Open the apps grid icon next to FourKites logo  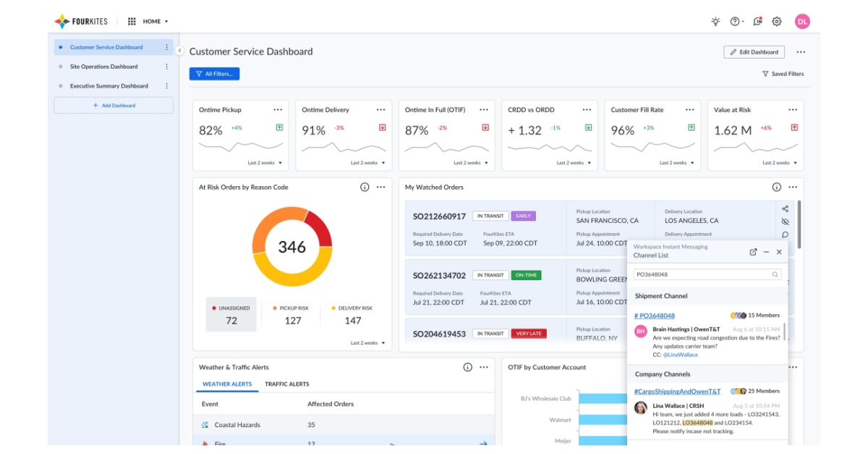point(132,21)
